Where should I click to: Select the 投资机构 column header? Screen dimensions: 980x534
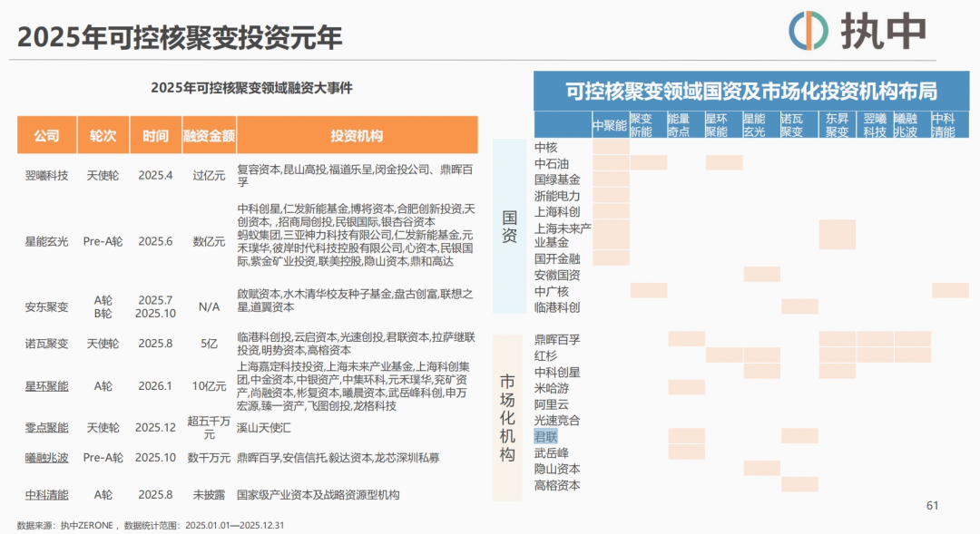(357, 136)
